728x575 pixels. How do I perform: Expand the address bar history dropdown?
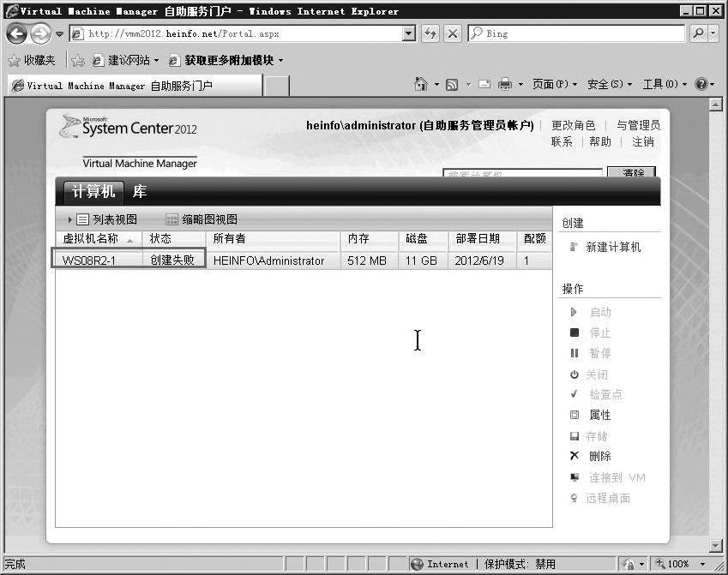[x=409, y=33]
